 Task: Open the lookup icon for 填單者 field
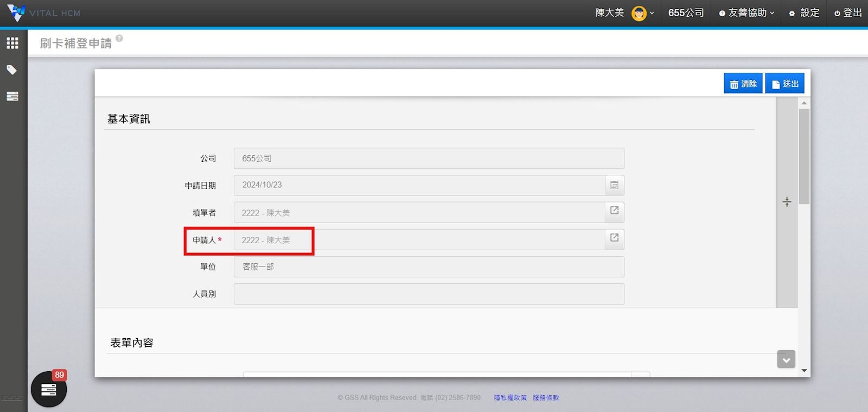pyautogui.click(x=614, y=211)
